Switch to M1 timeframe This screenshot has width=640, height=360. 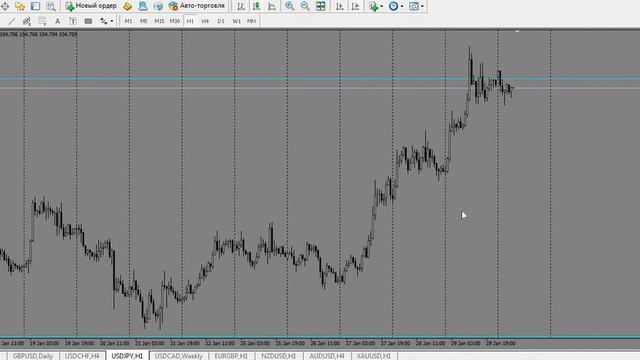[x=128, y=21]
